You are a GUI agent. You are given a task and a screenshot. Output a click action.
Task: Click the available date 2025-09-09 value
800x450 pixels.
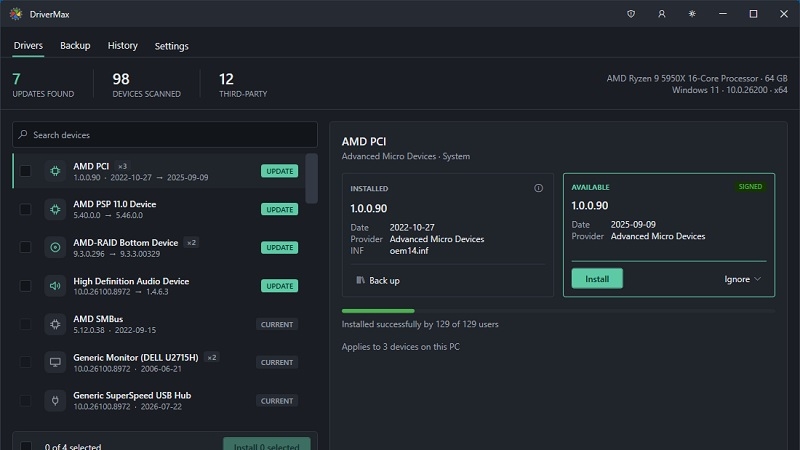tap(633, 224)
